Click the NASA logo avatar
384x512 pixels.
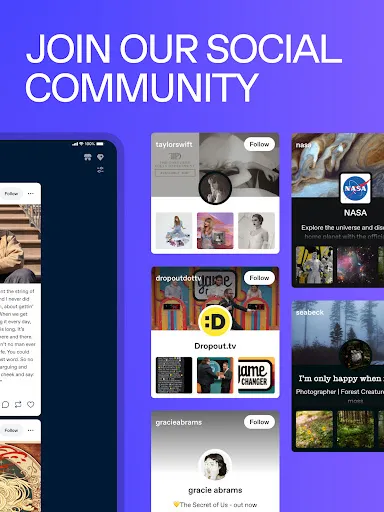click(x=355, y=188)
